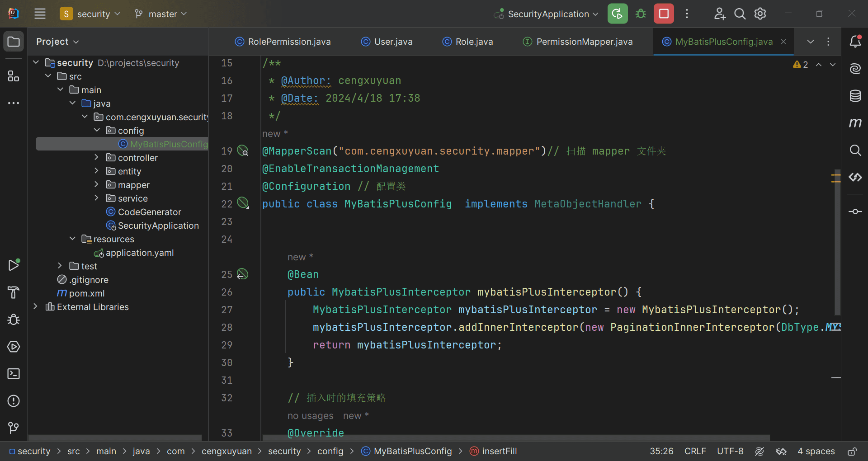Switch to Role.java tab
868x461 pixels.
(467, 42)
